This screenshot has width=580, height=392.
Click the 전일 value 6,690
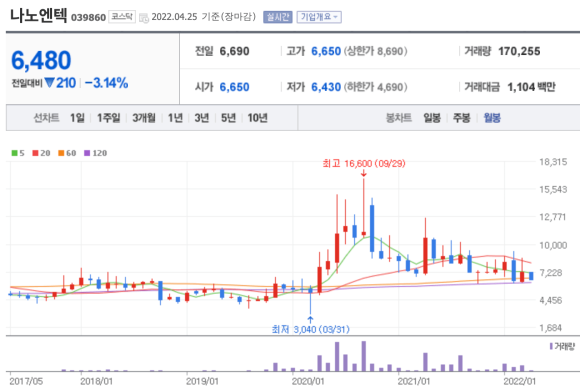click(235, 51)
